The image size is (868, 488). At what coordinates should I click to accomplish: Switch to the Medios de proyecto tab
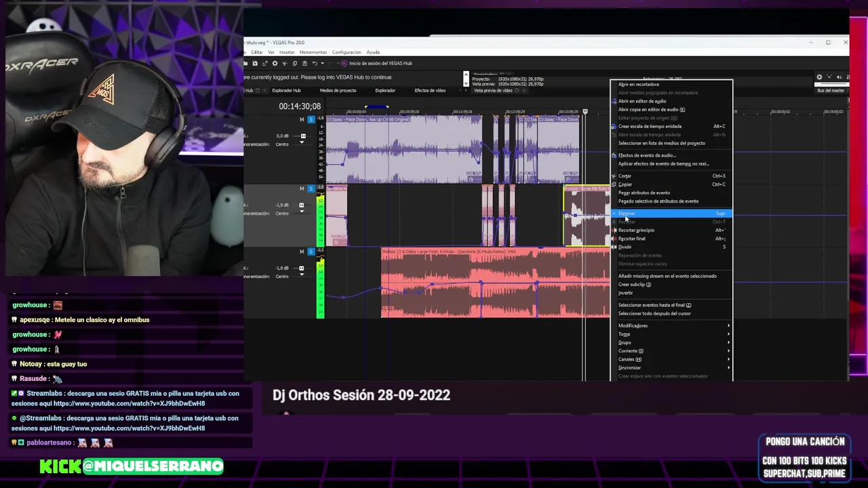pos(338,90)
